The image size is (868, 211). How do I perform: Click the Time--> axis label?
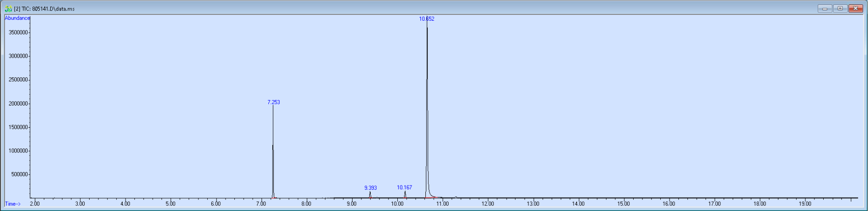tap(13, 204)
